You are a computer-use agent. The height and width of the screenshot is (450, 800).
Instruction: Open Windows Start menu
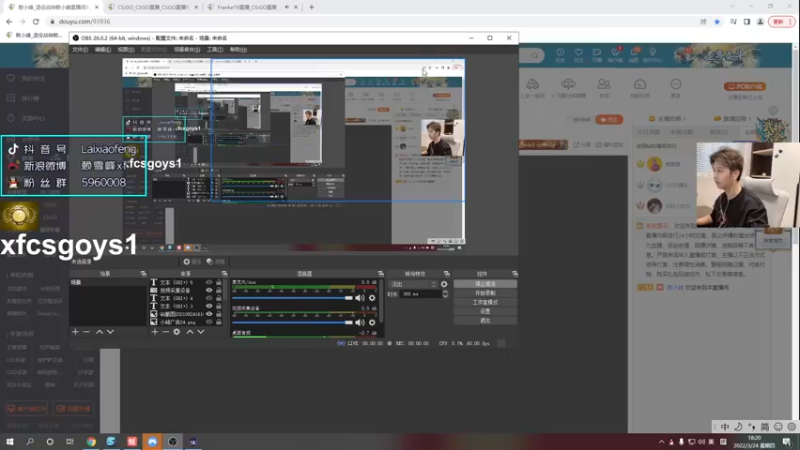point(10,441)
